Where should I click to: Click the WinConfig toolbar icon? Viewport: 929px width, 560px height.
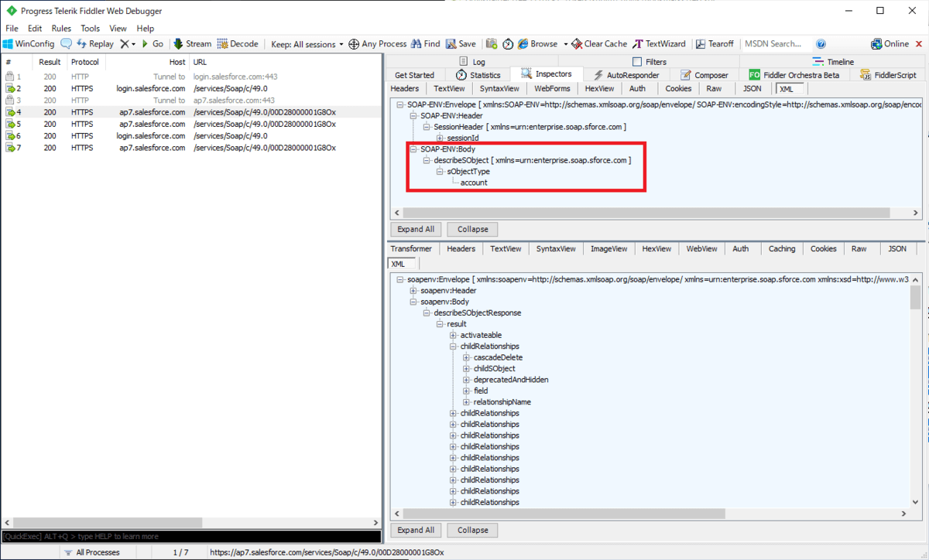(29, 44)
